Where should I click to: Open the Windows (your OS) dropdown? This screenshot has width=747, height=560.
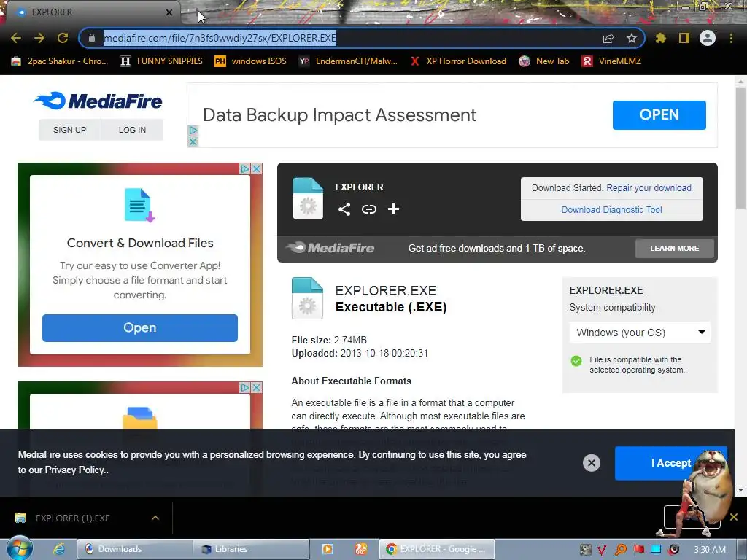(x=640, y=332)
